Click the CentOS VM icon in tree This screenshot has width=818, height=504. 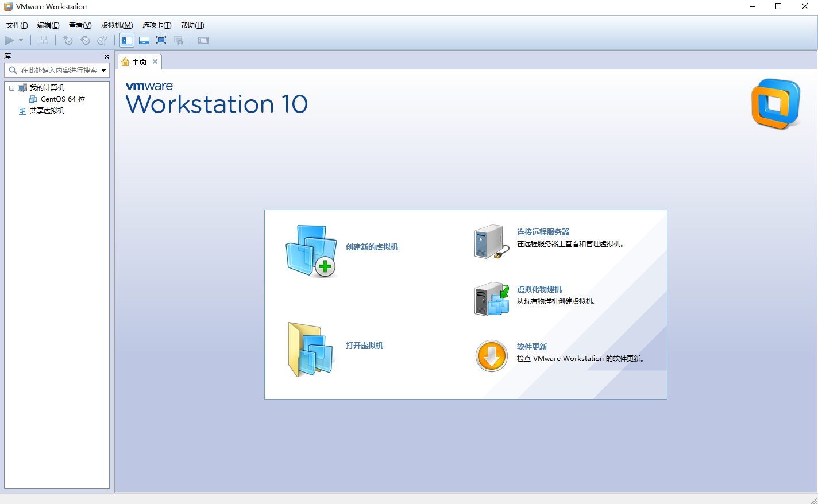[33, 99]
